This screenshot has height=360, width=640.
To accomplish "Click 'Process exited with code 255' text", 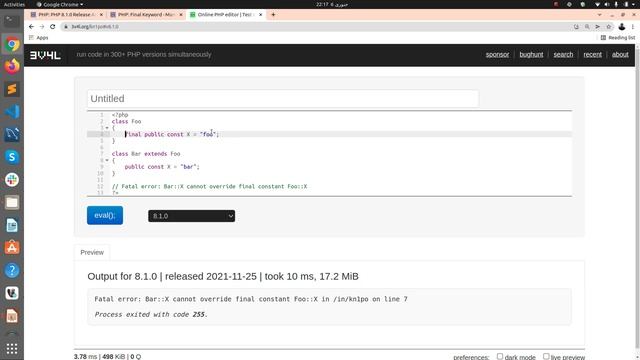I will 151,314.
